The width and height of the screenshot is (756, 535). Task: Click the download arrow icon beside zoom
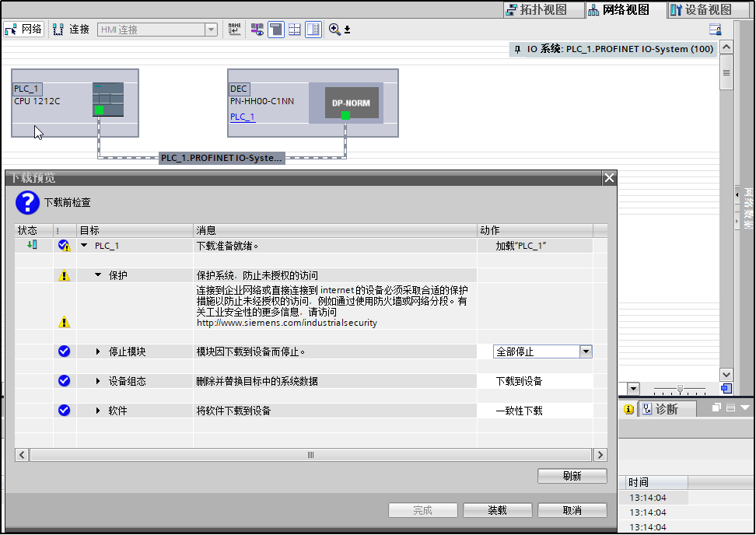tap(347, 30)
